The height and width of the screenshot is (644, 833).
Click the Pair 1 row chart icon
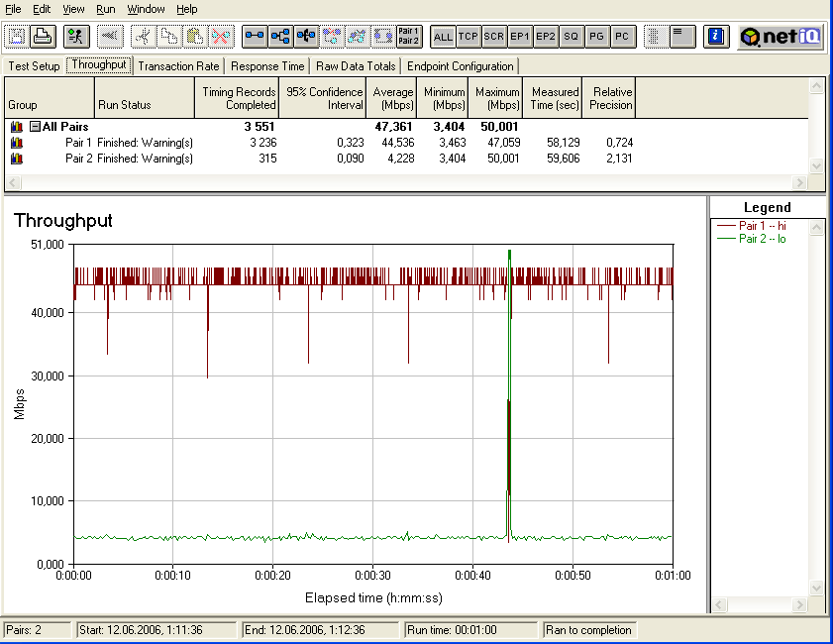[x=17, y=143]
